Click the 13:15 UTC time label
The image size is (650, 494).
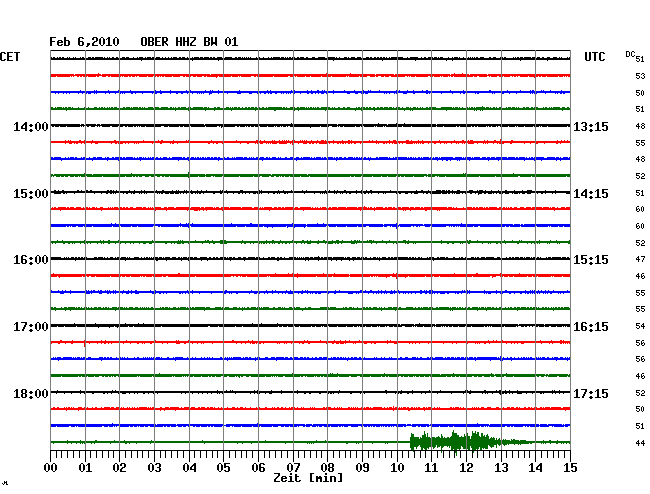591,126
